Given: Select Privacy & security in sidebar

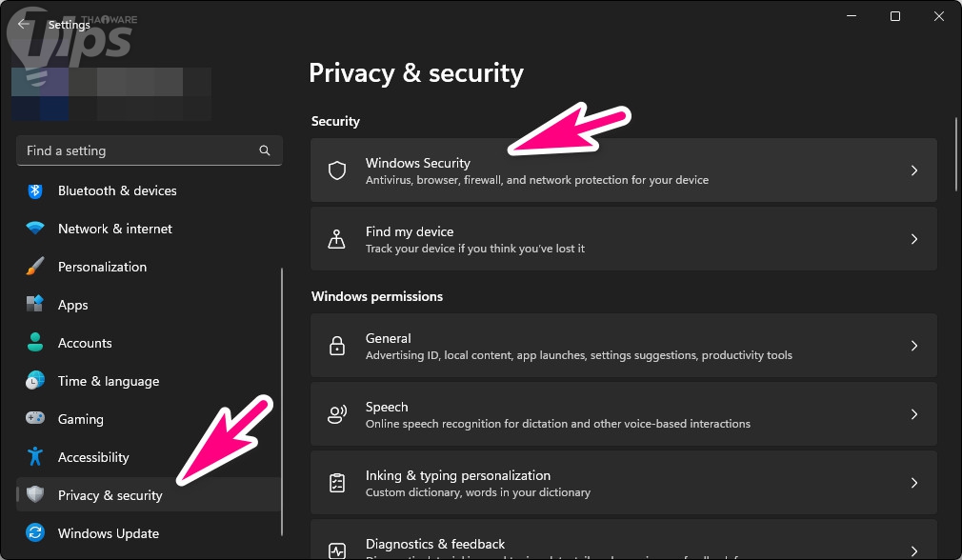Looking at the screenshot, I should [x=110, y=495].
